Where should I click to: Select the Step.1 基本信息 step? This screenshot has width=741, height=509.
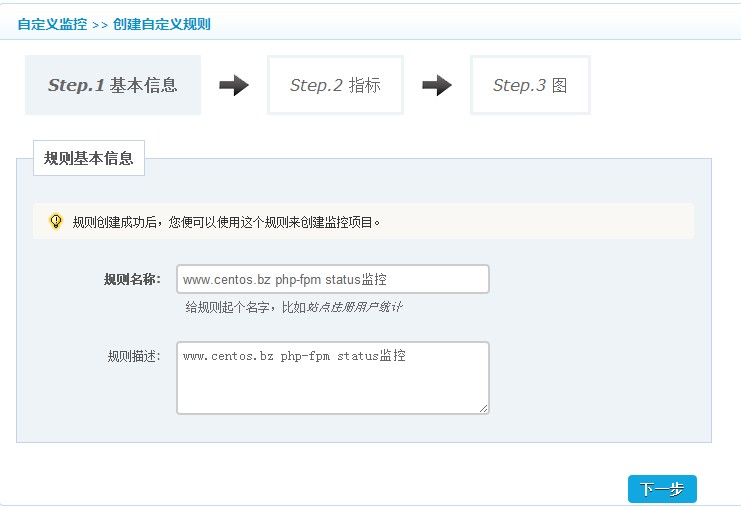pyautogui.click(x=113, y=86)
